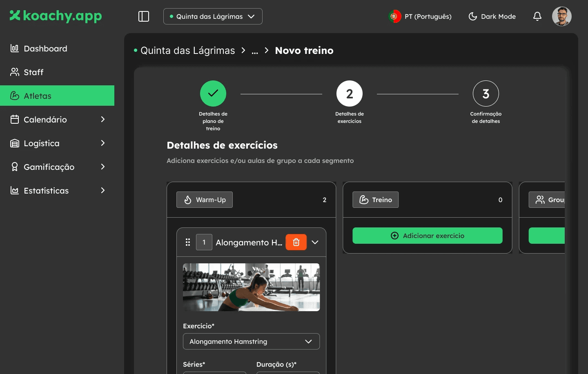Viewport: 588px width, 374px height.
Task: Click the Detalhes de exercícios heading
Action: [222, 145]
